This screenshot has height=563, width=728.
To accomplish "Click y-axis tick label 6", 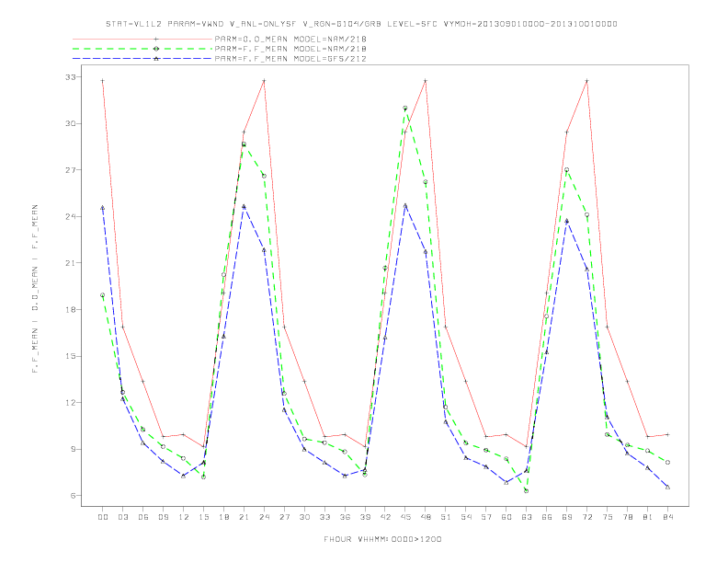I will click(73, 496).
